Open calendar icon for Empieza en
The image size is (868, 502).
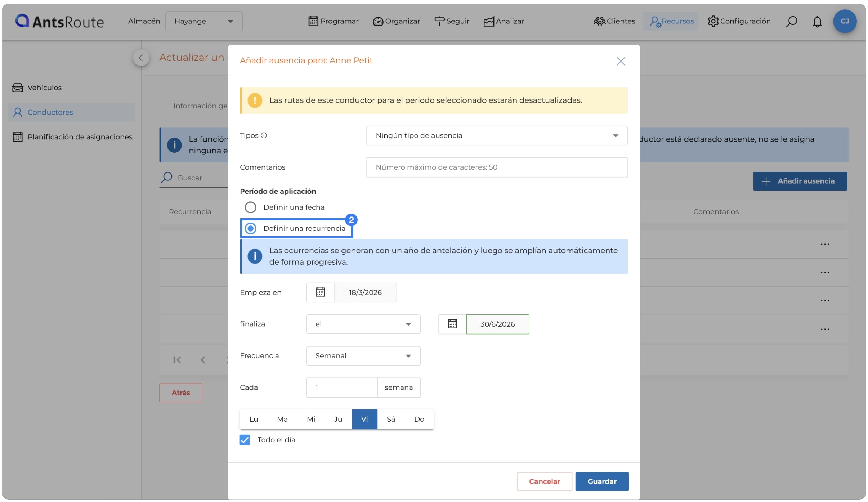click(x=320, y=292)
